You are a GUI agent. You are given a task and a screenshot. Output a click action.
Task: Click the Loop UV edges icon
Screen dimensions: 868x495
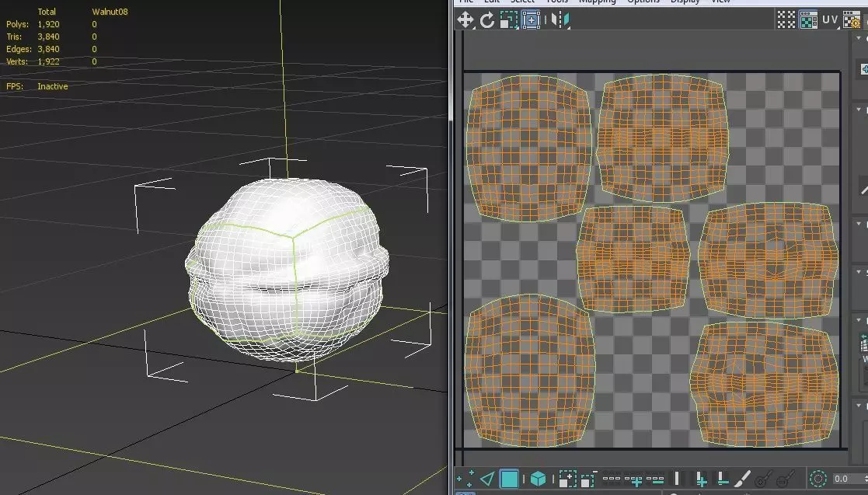611,479
